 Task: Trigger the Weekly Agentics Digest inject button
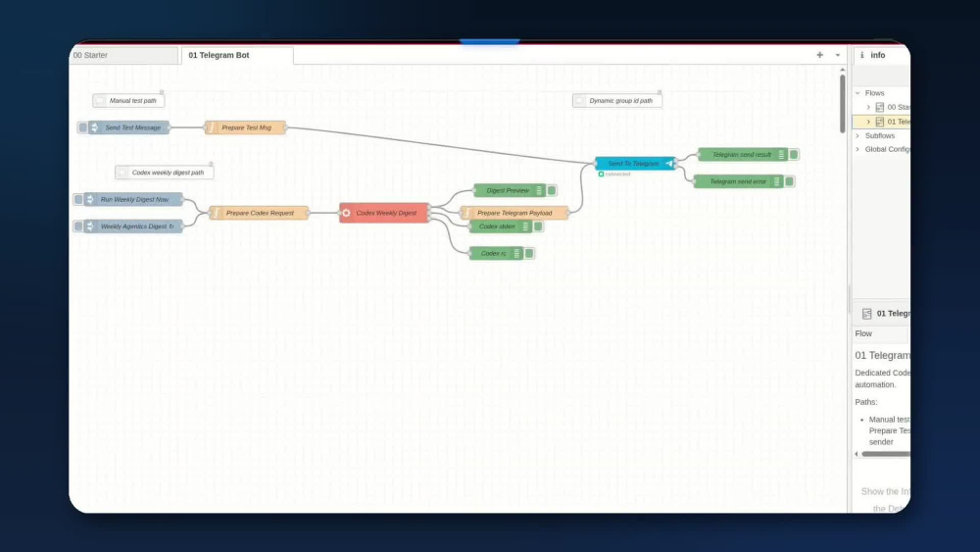click(x=78, y=226)
